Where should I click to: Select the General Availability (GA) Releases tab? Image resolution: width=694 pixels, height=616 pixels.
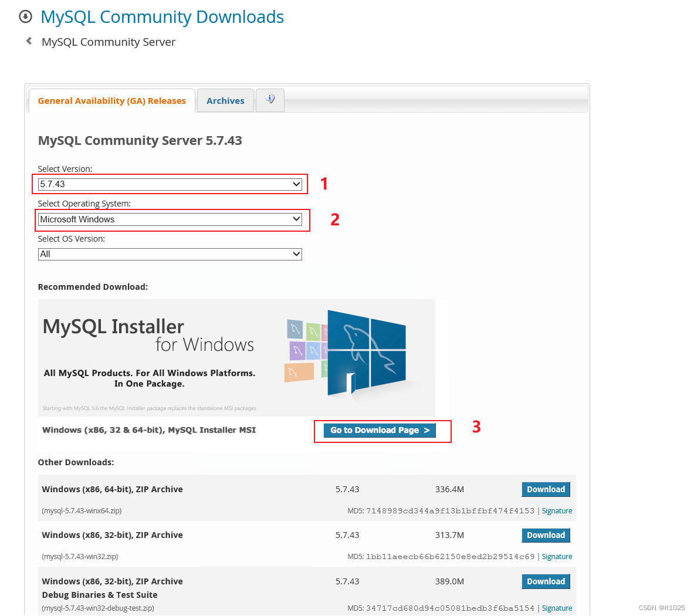coord(111,100)
